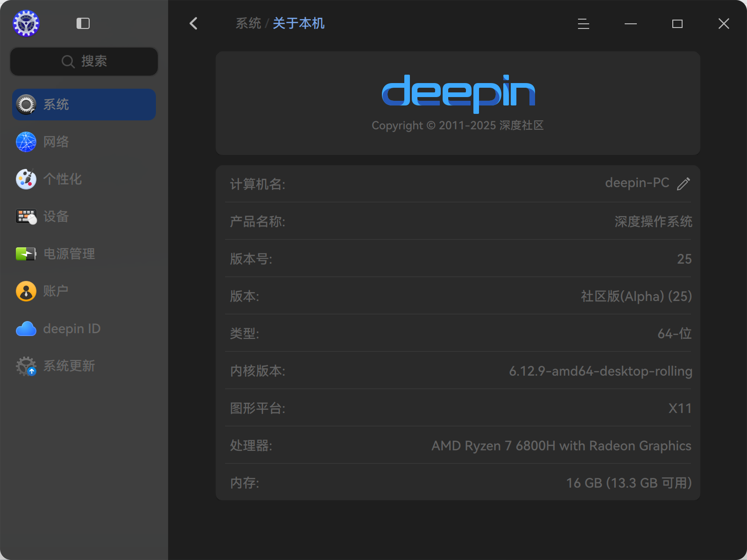The width and height of the screenshot is (747, 560).
Task: Click 系统 breadcrumb link
Action: pyautogui.click(x=248, y=23)
